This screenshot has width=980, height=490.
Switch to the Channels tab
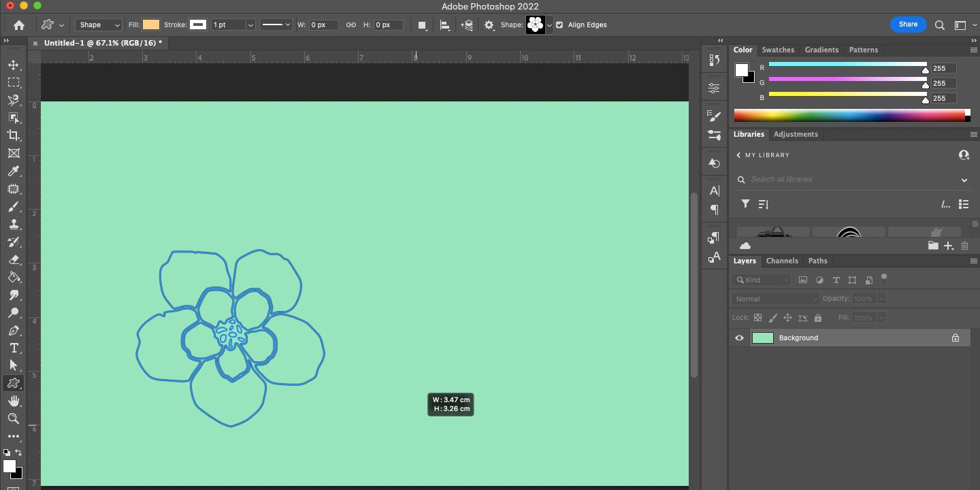point(781,261)
